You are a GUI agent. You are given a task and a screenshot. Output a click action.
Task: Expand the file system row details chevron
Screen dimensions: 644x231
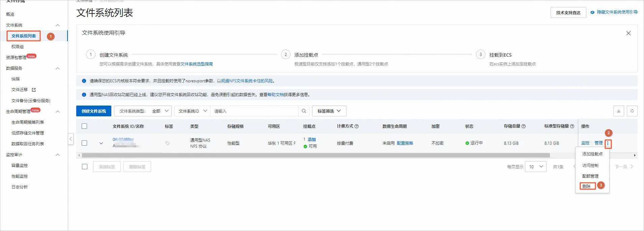pos(101,143)
